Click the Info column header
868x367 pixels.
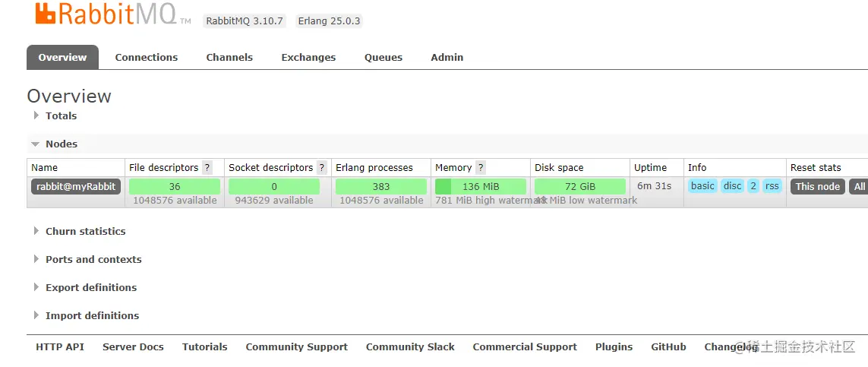[x=697, y=168]
